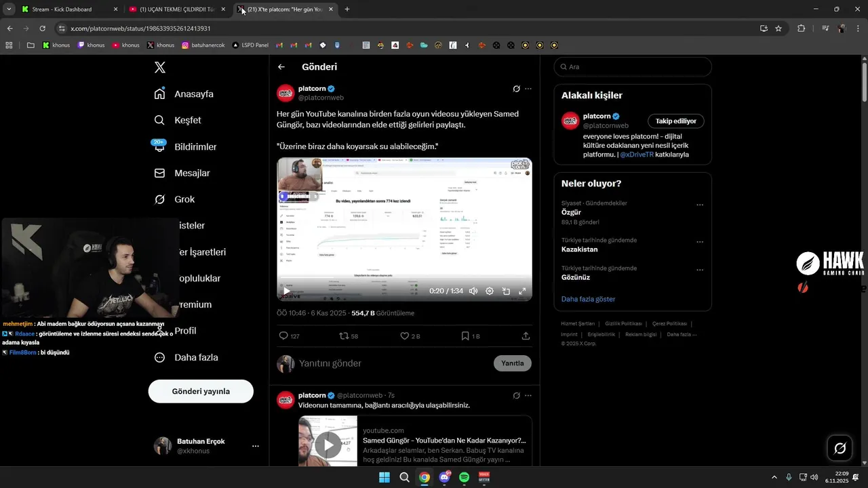Open browser extensions puzzle icon
The width and height of the screenshot is (868, 488).
tap(802, 28)
